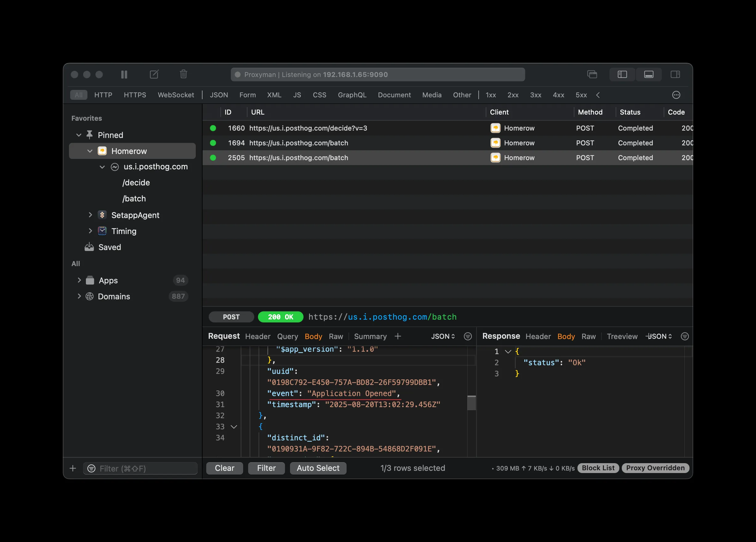756x542 pixels.
Task: Select the /batch path in sidebar
Action: point(134,198)
